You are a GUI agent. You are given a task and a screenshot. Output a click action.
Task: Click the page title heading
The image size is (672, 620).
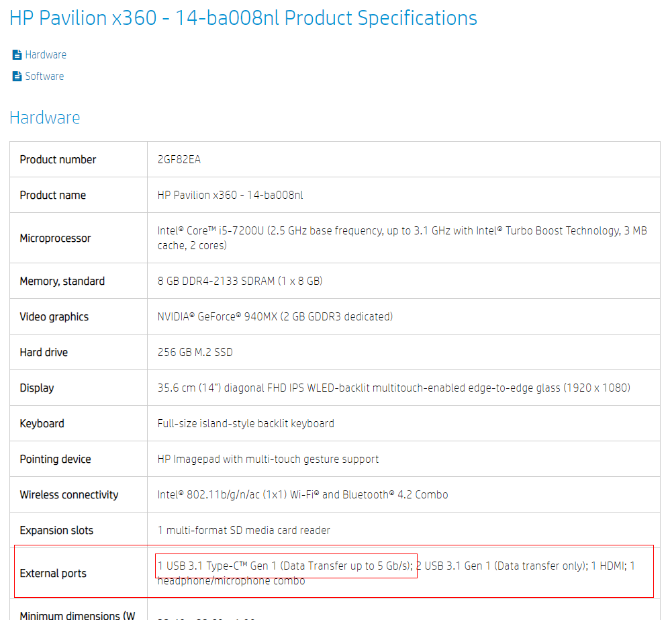click(243, 18)
